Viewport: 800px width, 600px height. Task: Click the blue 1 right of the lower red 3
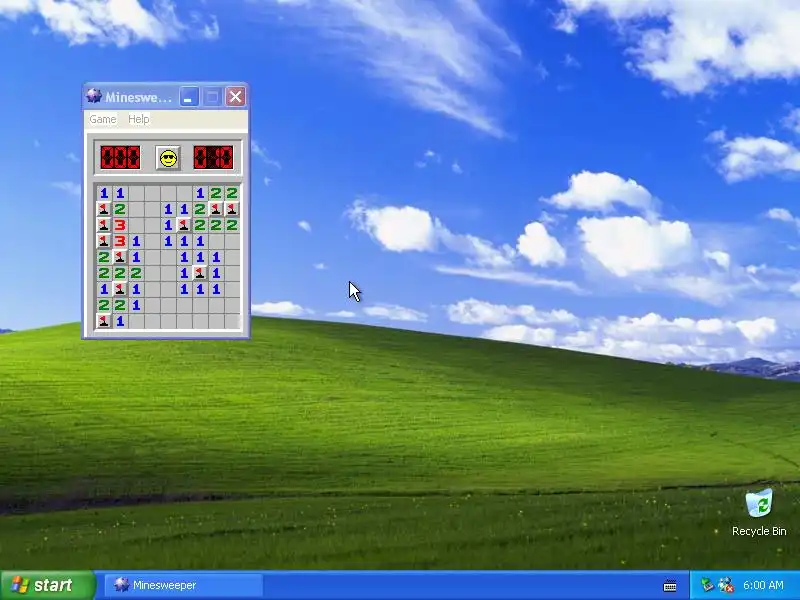pyautogui.click(x=136, y=241)
